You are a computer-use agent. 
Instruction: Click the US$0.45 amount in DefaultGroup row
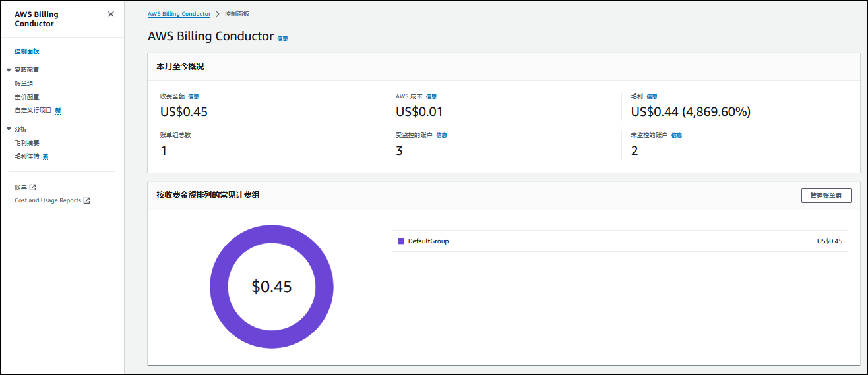point(830,241)
